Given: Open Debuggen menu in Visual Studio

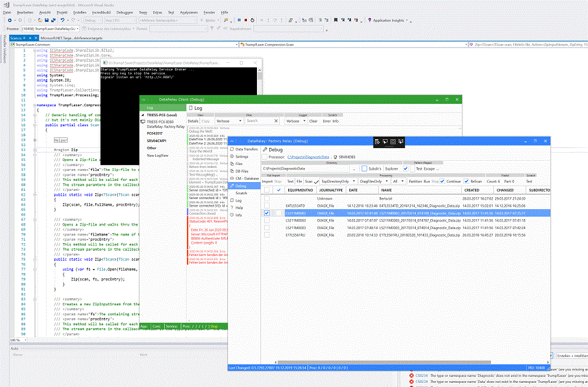Looking at the screenshot, I should click(125, 12).
